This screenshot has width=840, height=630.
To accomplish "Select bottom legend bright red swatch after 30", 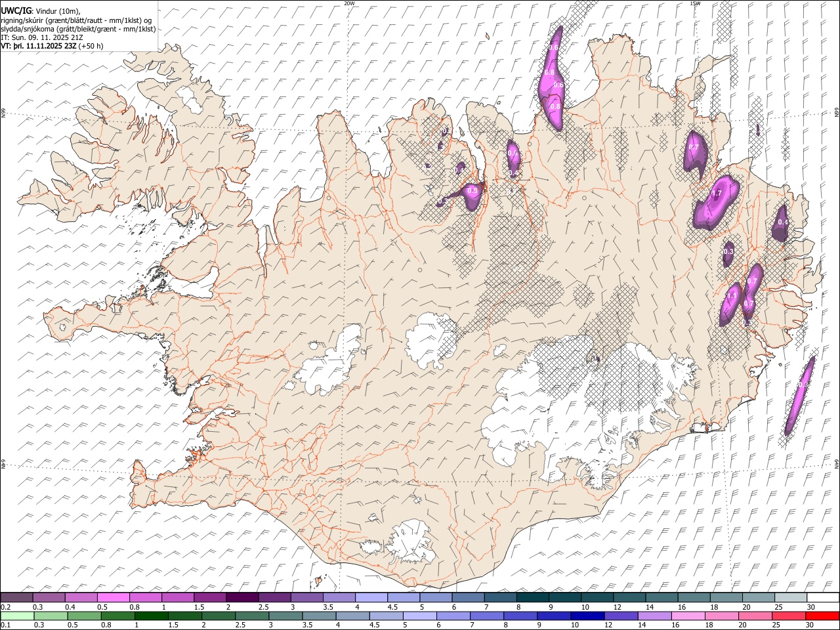I will tap(822, 616).
